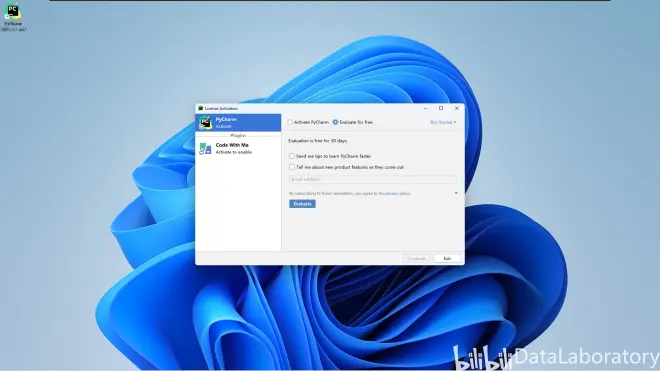660x371 pixels.
Task: Open the PyCharm desktop shortcut icon
Action: [13, 17]
